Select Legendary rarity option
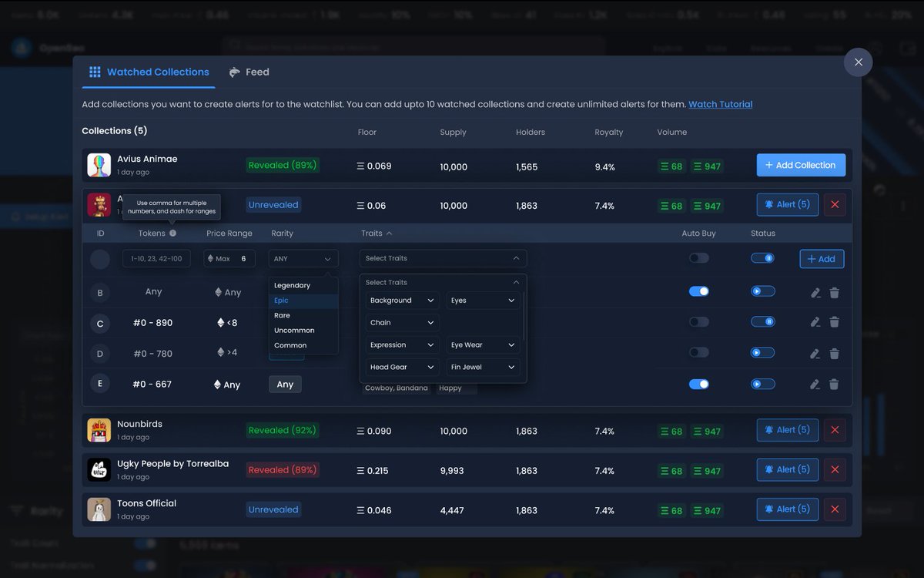This screenshot has width=924, height=578. [303, 285]
